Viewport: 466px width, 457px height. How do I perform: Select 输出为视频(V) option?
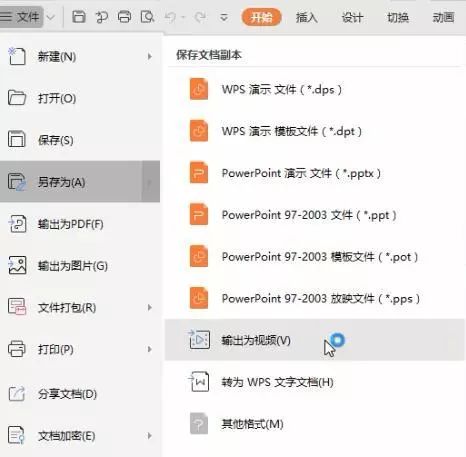315,340
